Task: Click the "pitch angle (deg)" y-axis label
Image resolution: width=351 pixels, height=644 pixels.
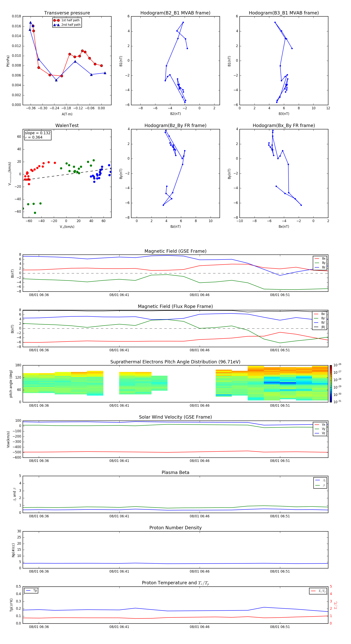Action: click(11, 384)
